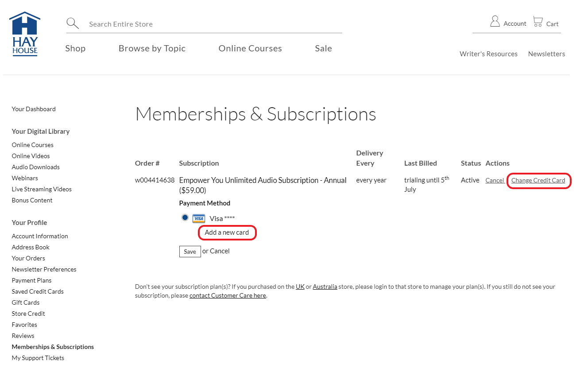
Task: Click Add a new card
Action: pyautogui.click(x=227, y=232)
